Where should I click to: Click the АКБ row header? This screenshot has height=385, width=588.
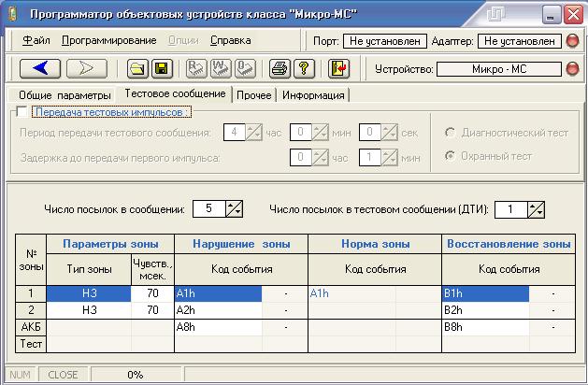coord(31,327)
